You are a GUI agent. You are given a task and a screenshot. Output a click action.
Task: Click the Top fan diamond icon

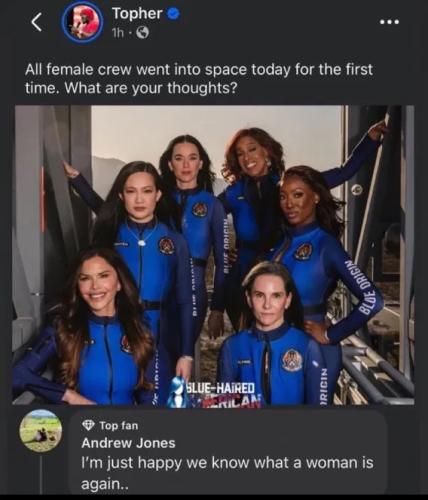(x=88, y=425)
